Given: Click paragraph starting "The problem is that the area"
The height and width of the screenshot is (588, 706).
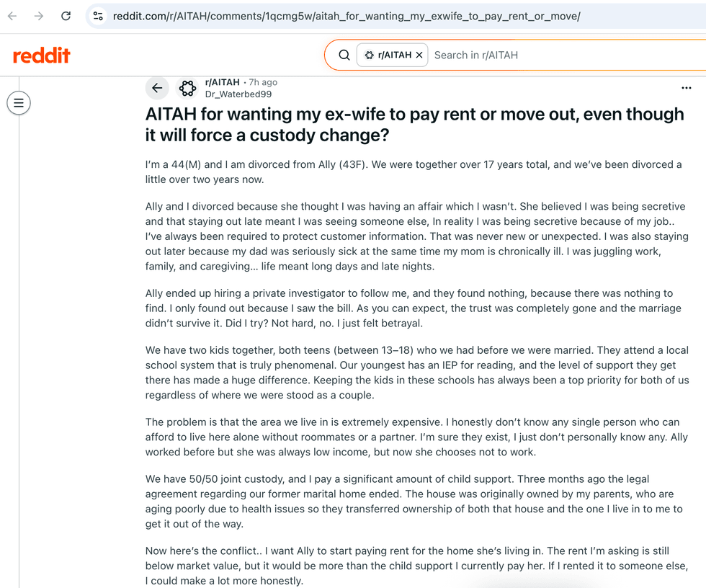Looking at the screenshot, I should [x=416, y=437].
